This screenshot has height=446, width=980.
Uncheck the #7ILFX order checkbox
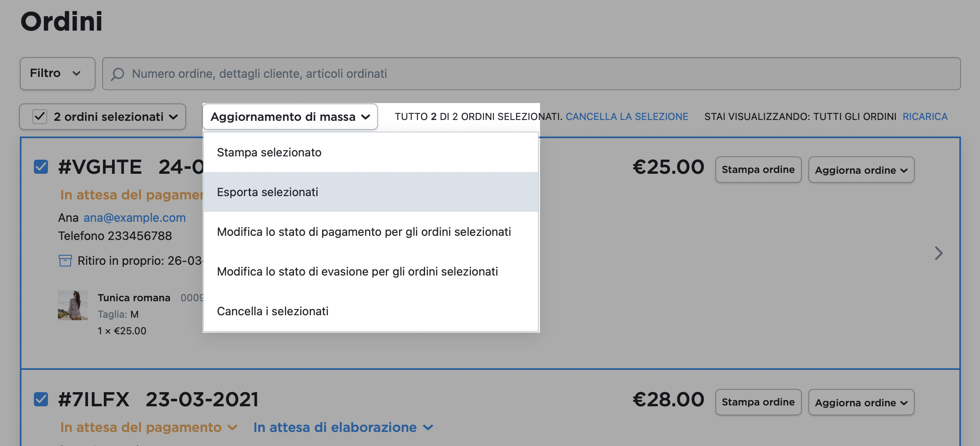coord(41,400)
